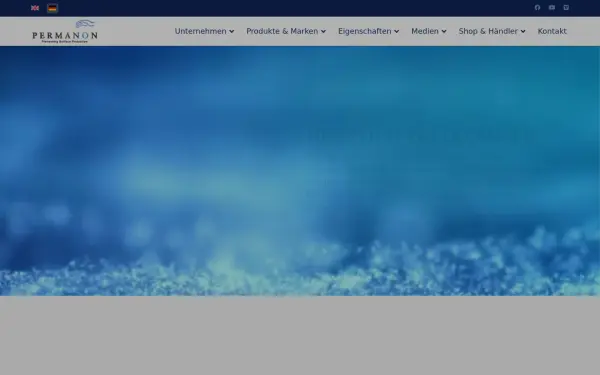
Task: Click the Permanon logo
Action: pos(65,31)
